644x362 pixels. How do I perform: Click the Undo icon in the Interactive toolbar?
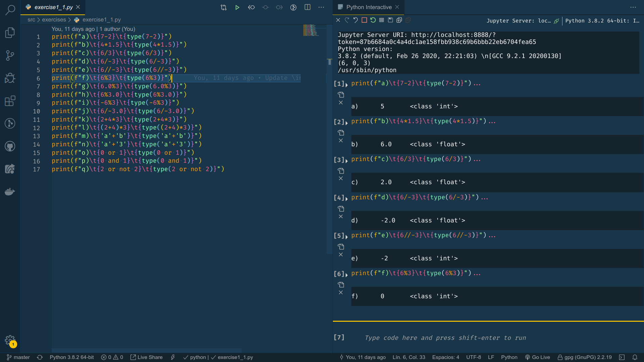point(355,20)
